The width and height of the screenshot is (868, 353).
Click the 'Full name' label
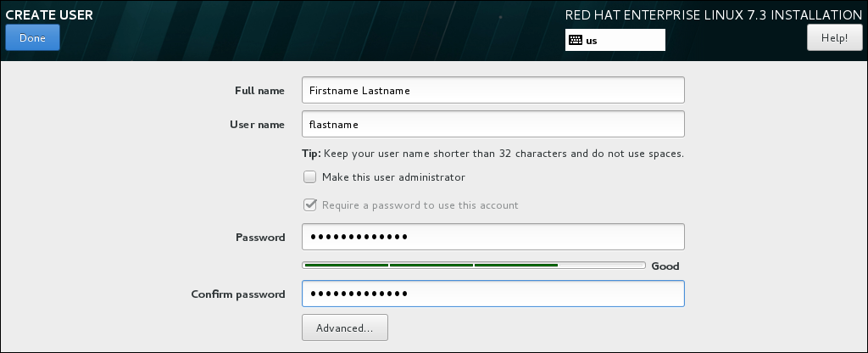[259, 91]
